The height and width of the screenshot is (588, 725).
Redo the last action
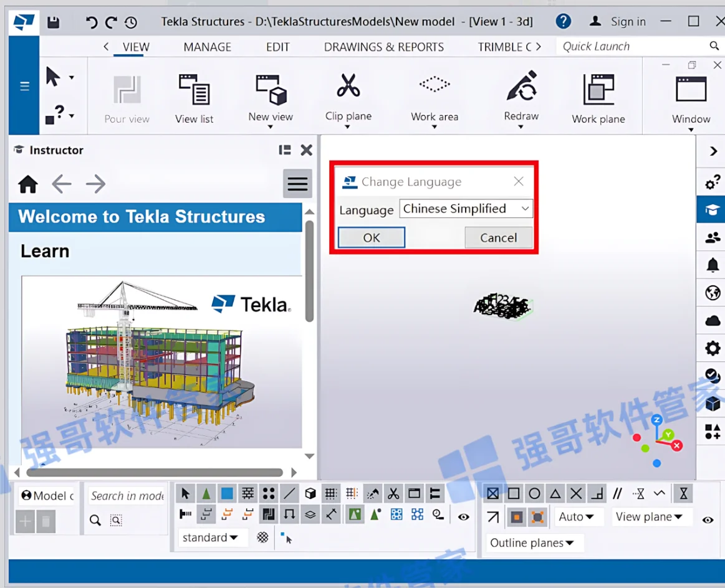[111, 22]
